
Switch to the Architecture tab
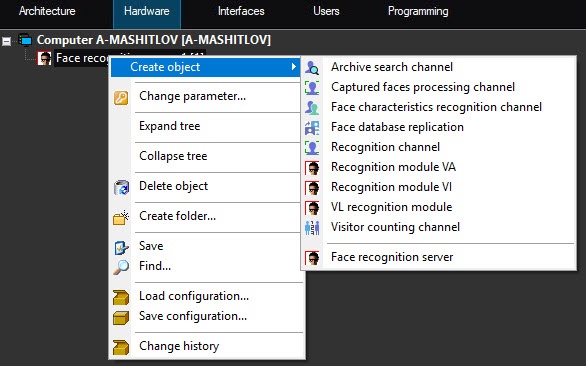[47, 11]
